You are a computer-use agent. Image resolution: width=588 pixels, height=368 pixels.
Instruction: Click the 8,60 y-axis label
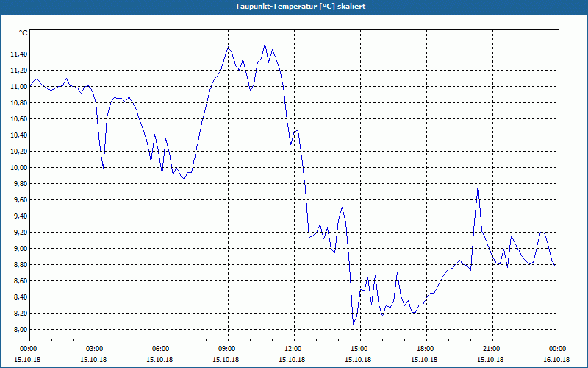pyautogui.click(x=21, y=281)
